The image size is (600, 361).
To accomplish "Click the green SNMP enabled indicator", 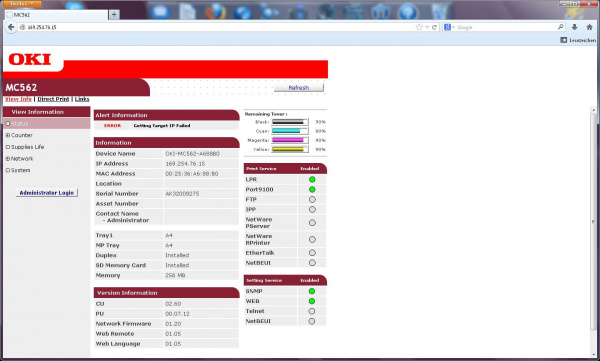I will click(312, 291).
